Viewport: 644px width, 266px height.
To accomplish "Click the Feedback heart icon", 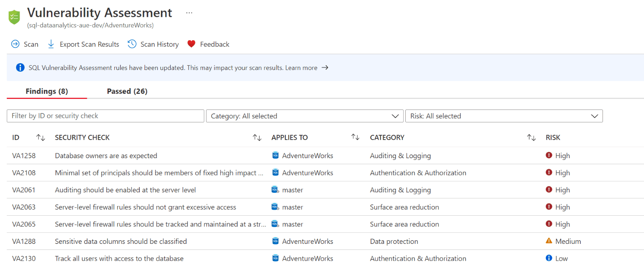I will 192,44.
